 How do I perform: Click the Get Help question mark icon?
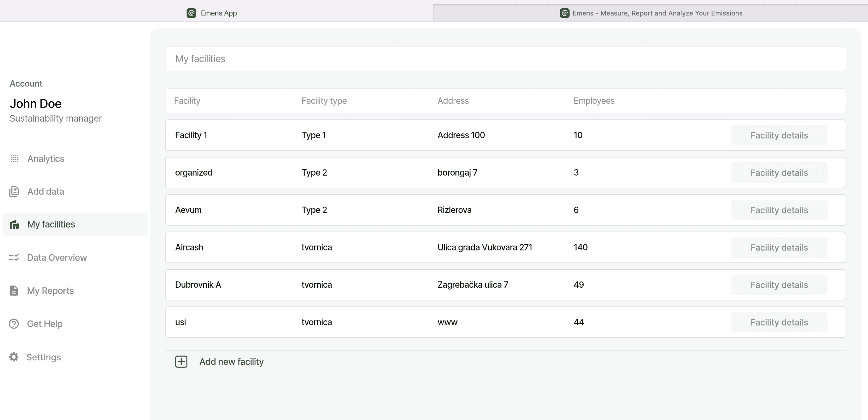click(14, 324)
